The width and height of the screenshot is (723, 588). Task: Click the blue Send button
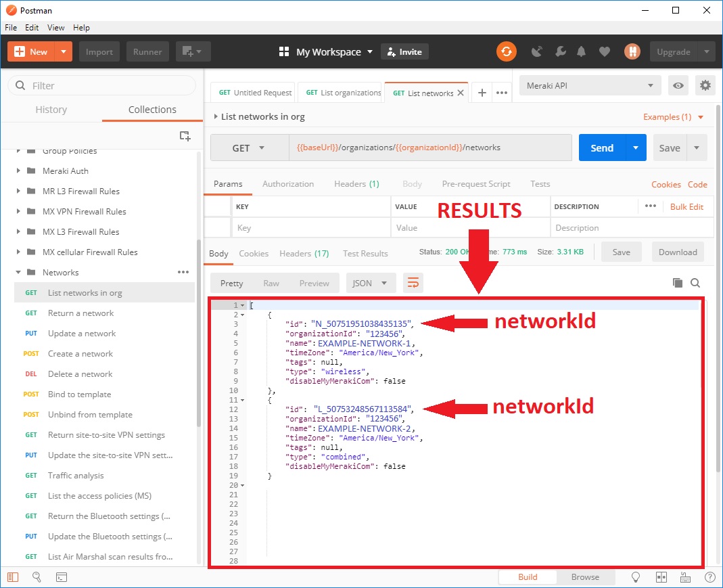click(601, 148)
